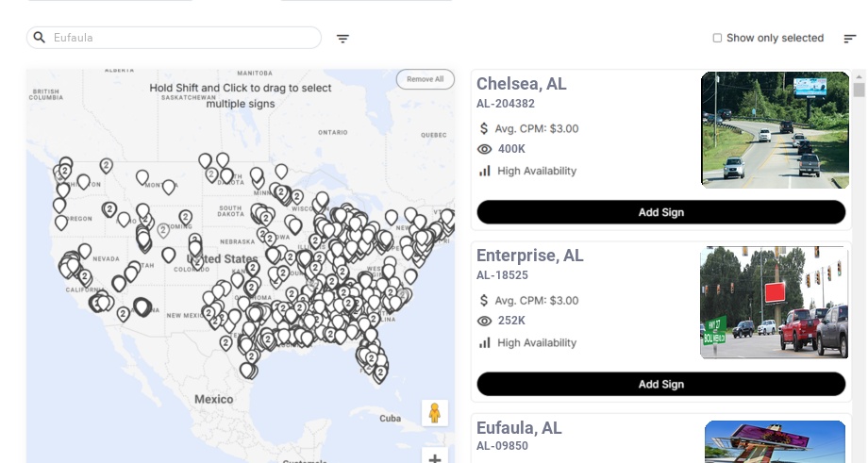The width and height of the screenshot is (868, 463).
Task: Click the search magnifier icon
Action: click(40, 38)
